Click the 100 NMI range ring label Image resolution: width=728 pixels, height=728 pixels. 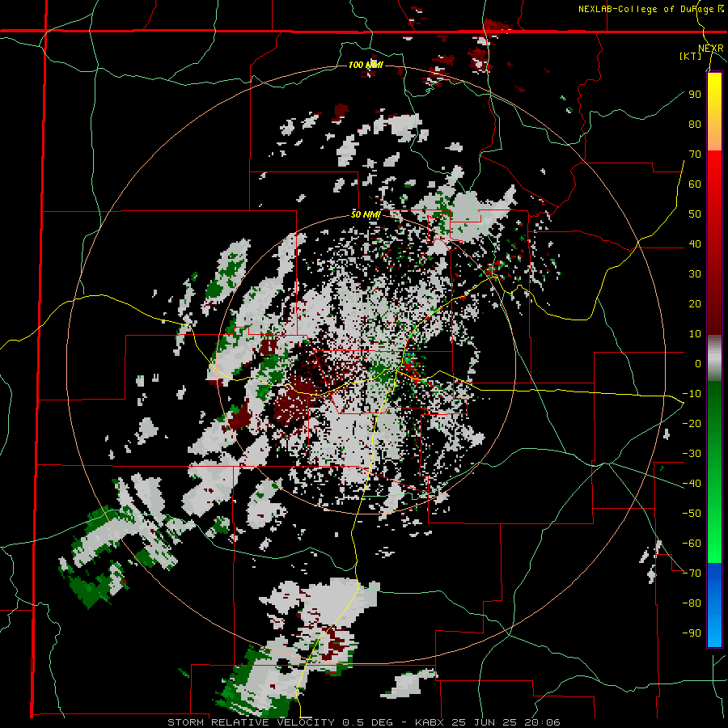(x=366, y=65)
